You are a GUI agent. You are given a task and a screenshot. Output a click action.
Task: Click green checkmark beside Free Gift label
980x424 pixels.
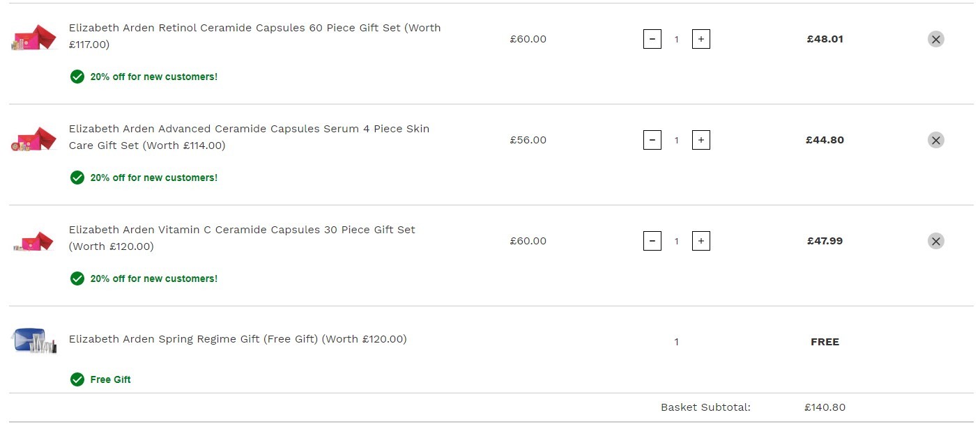pyautogui.click(x=77, y=379)
